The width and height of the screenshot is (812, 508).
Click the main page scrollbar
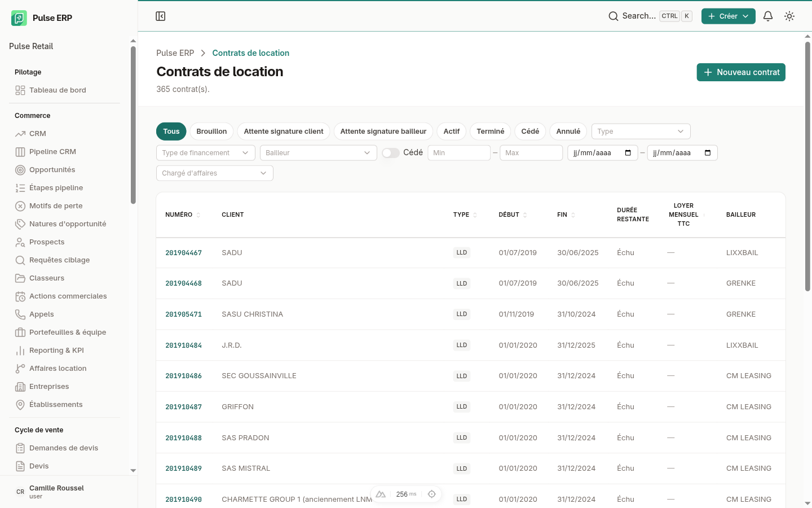point(807,167)
